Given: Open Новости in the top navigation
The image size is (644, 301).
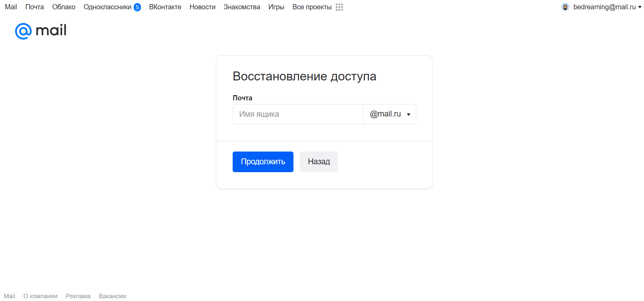Looking at the screenshot, I should click(x=202, y=7).
